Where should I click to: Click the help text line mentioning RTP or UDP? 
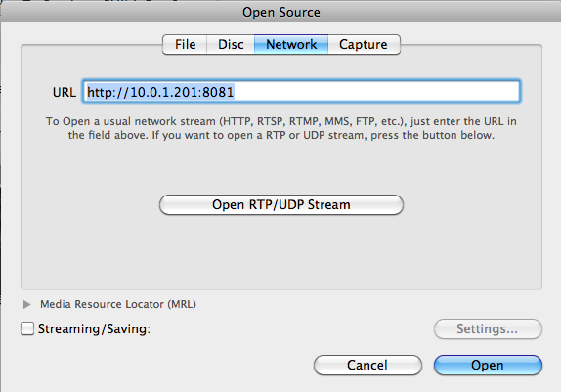point(281,135)
